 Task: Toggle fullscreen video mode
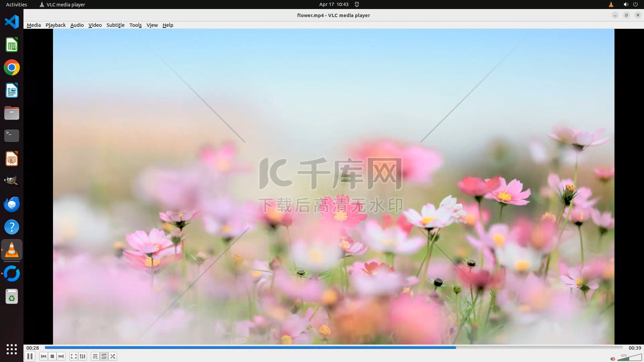74,356
